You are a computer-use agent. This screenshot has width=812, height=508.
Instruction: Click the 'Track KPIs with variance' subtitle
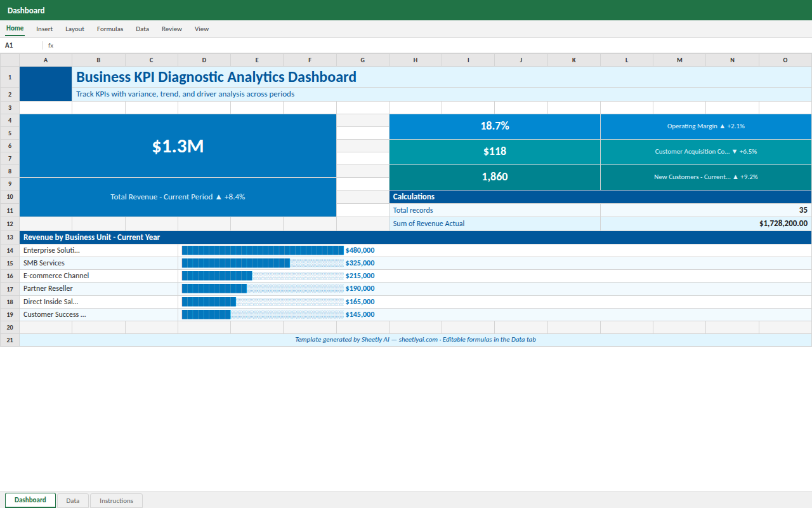[442, 94]
